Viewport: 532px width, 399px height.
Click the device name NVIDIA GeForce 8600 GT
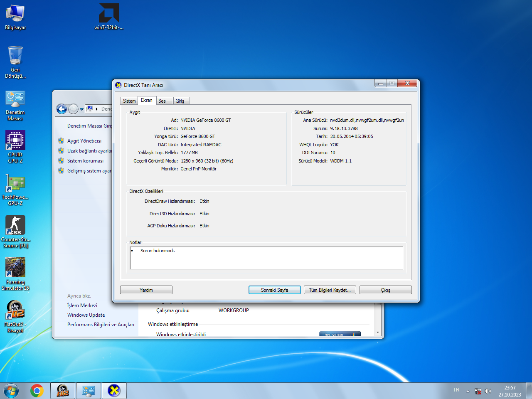(206, 120)
